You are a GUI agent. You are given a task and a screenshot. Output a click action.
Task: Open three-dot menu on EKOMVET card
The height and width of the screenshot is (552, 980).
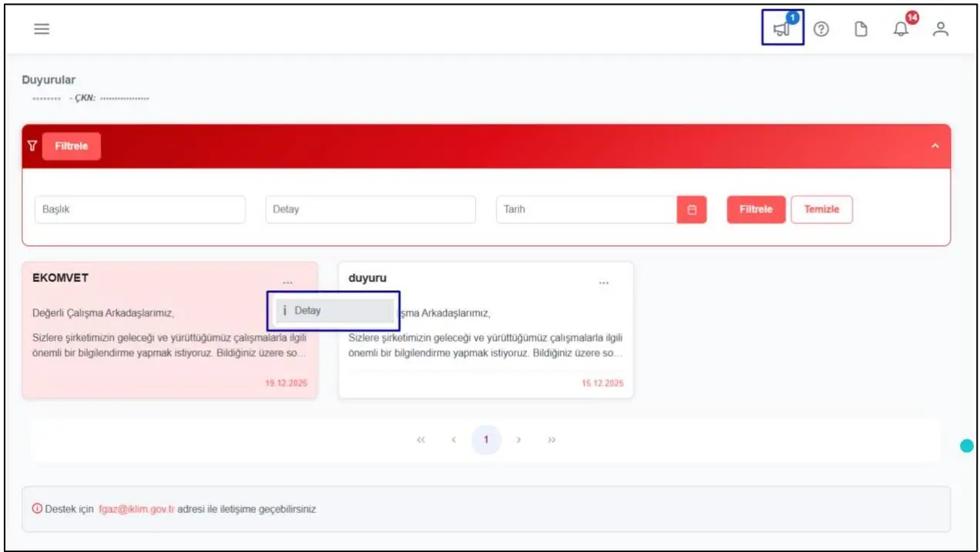pos(287,283)
